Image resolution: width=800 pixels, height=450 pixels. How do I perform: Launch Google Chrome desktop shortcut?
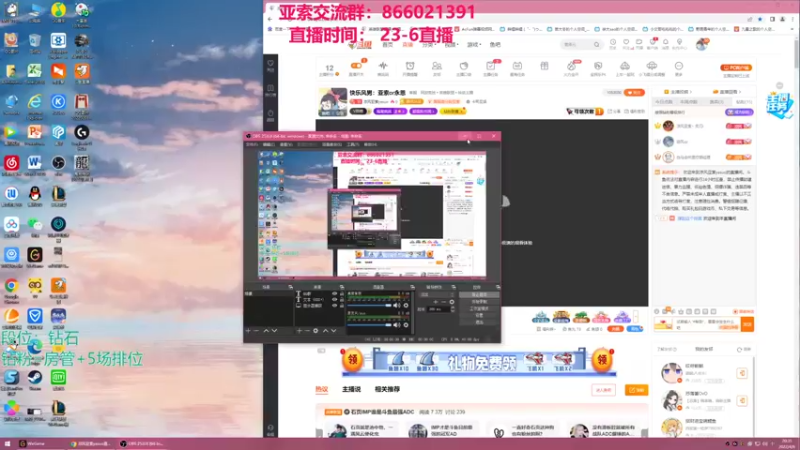11,286
